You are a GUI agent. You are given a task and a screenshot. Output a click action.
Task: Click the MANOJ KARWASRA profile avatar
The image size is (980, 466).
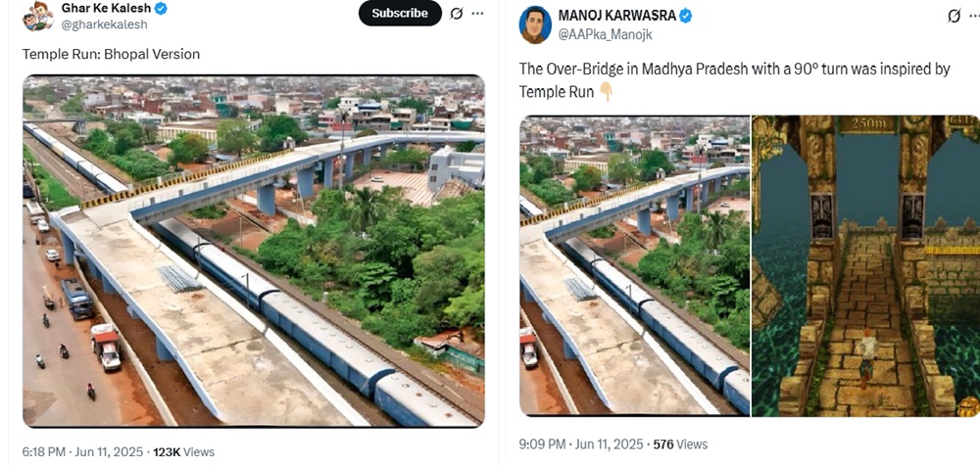[x=534, y=24]
